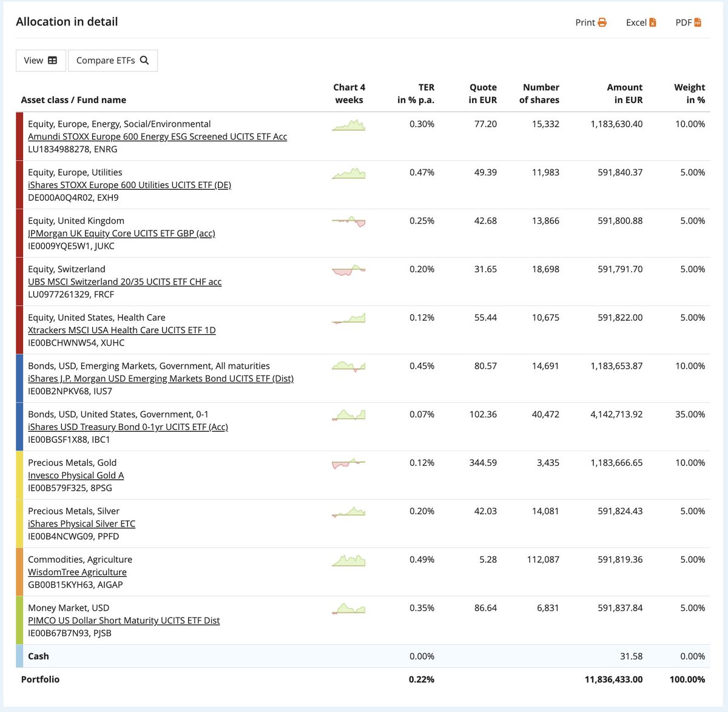Open iShares Physical Silver ETC link
This screenshot has height=712, width=728.
[82, 523]
